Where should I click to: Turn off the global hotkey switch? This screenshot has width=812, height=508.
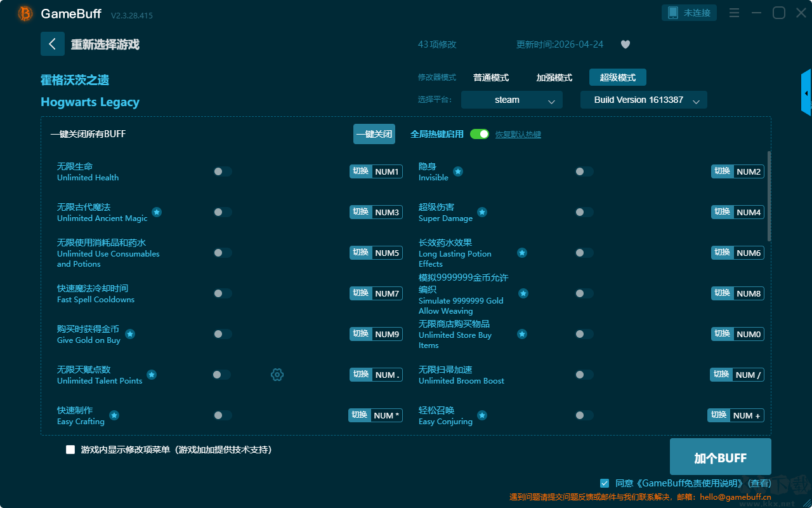(x=480, y=134)
